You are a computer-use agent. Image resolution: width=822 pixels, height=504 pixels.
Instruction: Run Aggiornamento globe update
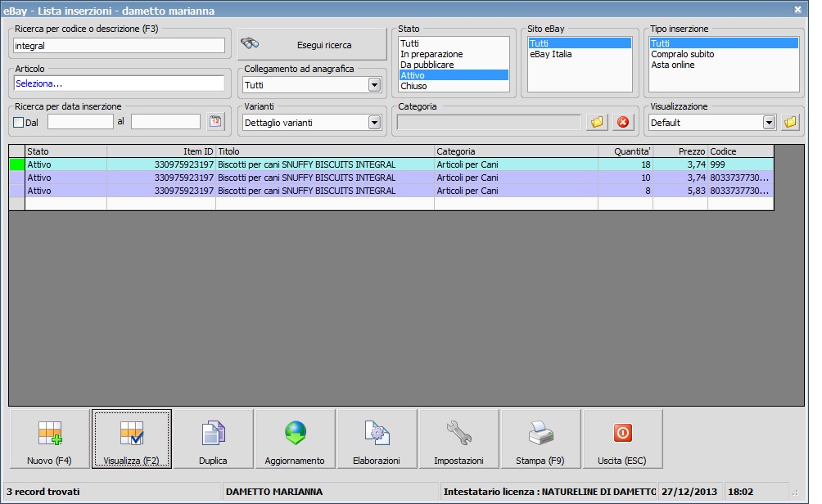(x=295, y=439)
